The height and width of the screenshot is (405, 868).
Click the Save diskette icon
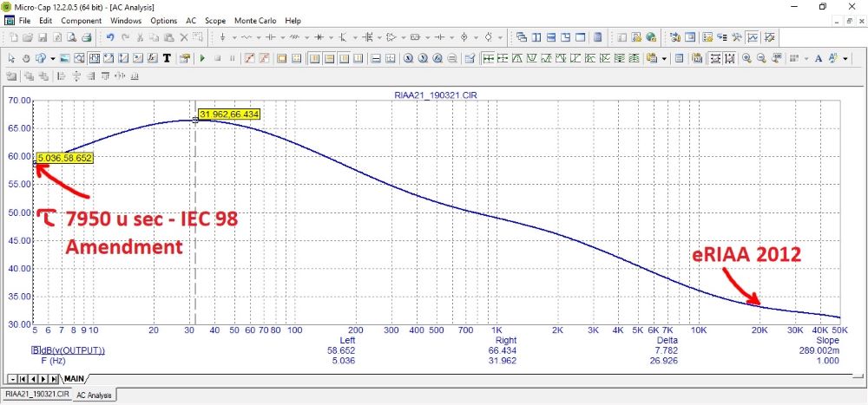point(43,38)
